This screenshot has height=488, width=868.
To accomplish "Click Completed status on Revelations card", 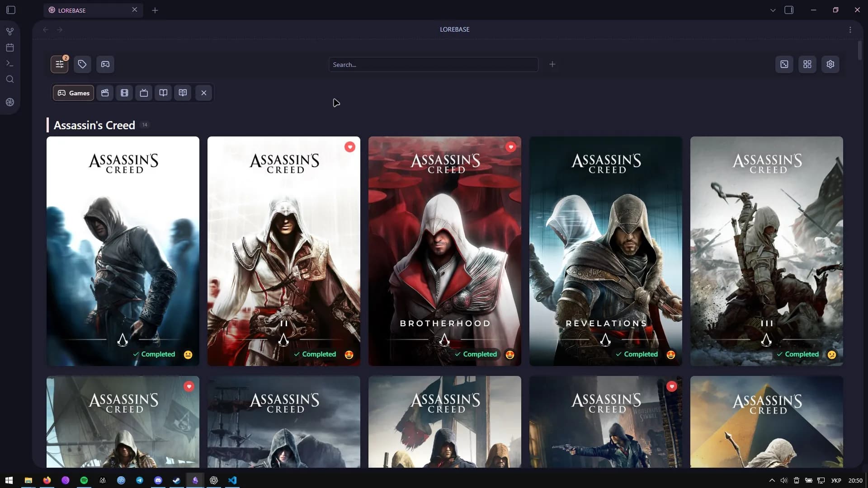I will (637, 354).
